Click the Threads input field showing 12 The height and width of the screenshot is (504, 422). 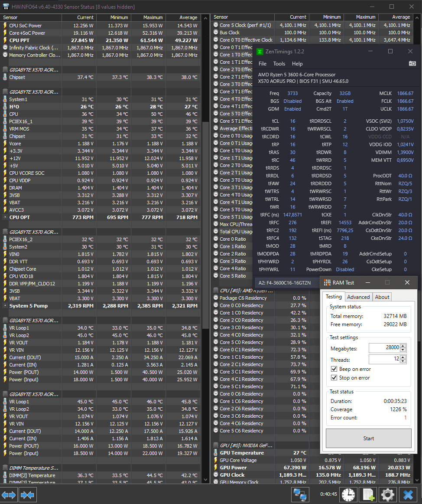(384, 359)
